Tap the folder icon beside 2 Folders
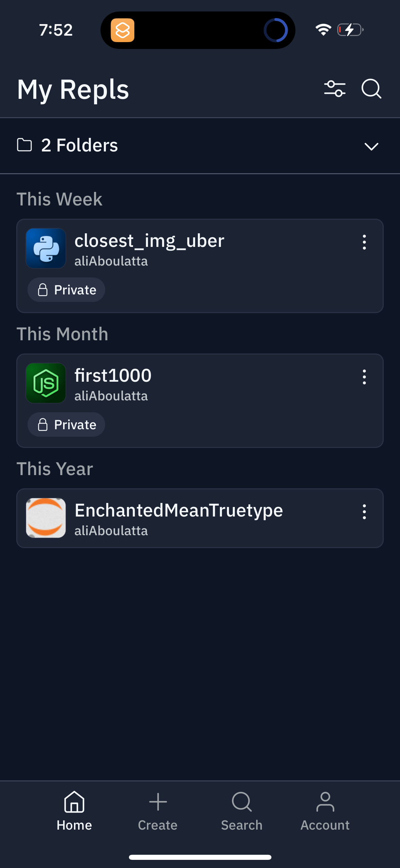 coord(24,145)
